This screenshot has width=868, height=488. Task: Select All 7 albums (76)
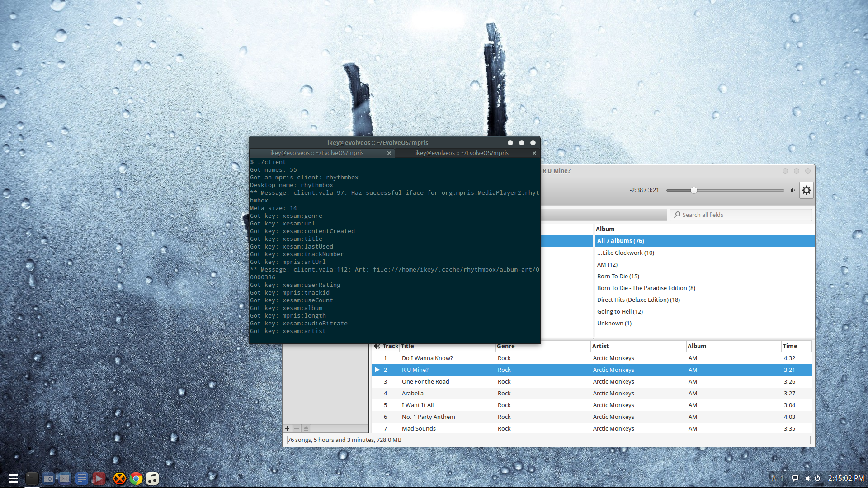704,241
